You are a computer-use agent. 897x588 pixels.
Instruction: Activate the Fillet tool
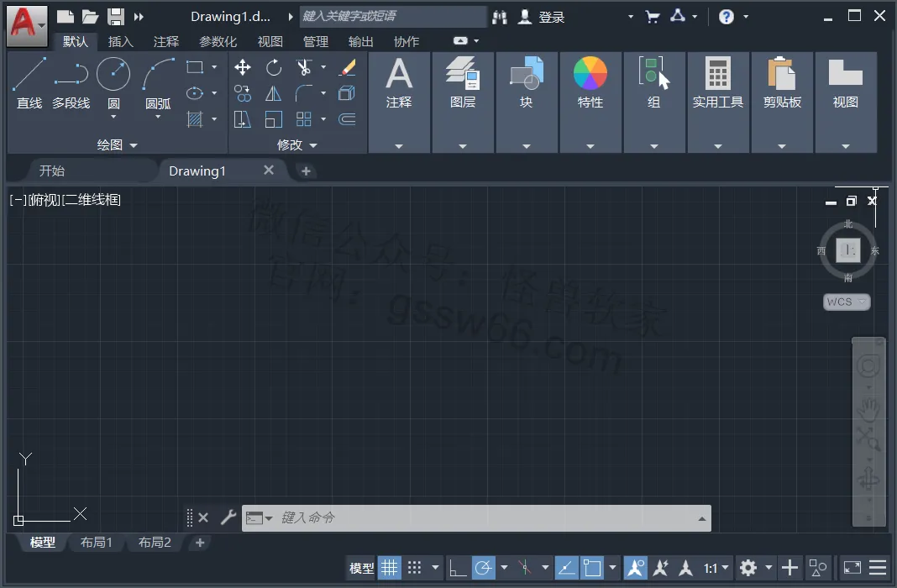point(304,93)
